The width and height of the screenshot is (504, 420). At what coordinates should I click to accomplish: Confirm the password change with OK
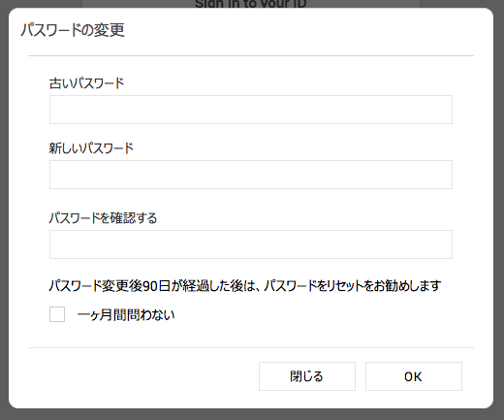coord(414,376)
